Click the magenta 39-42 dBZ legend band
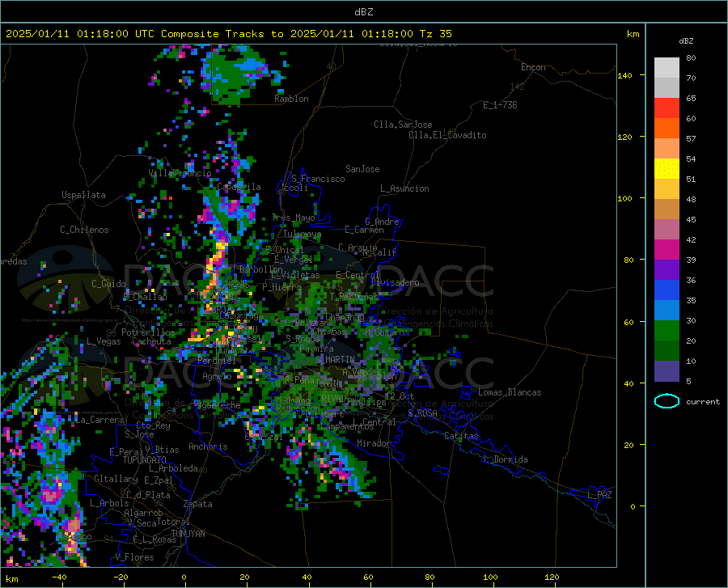728x588 pixels. tap(667, 250)
